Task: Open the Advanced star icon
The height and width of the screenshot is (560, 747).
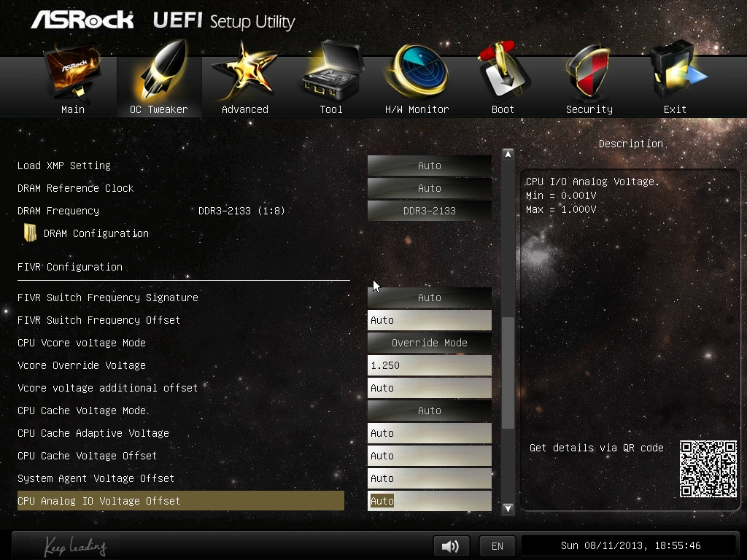Action: click(x=245, y=71)
